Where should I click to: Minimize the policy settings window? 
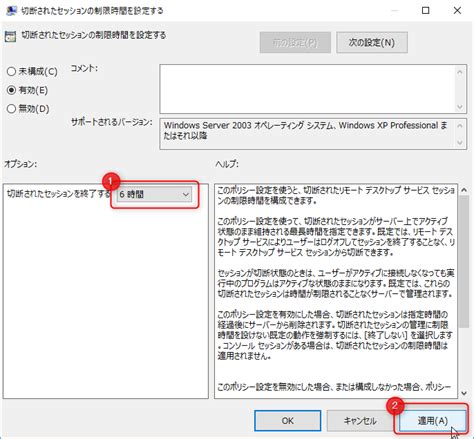pos(395,11)
